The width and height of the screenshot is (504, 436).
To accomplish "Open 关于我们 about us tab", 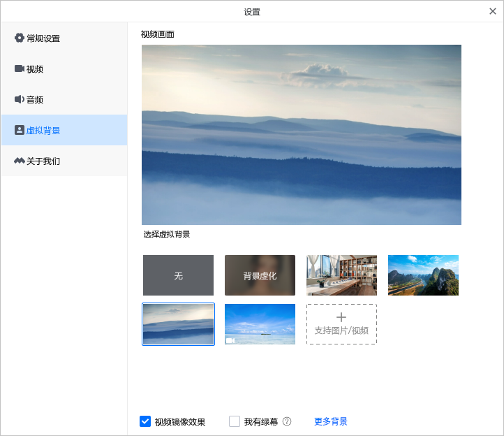I will [64, 161].
